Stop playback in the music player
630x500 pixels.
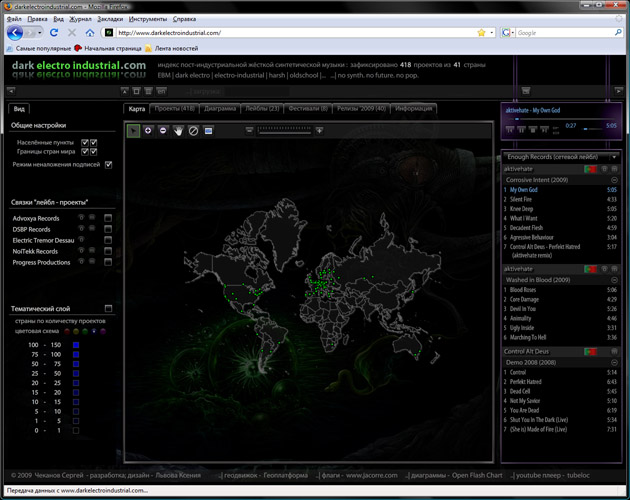[x=533, y=130]
